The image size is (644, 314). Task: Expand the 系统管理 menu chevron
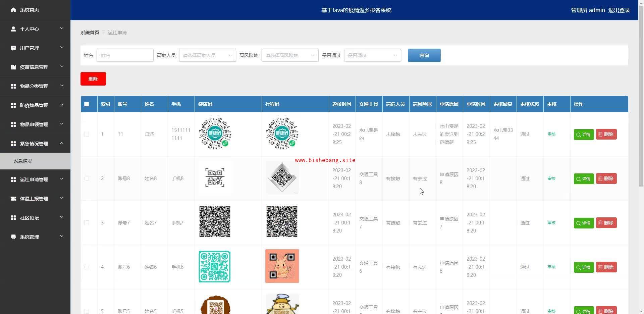[x=62, y=237]
